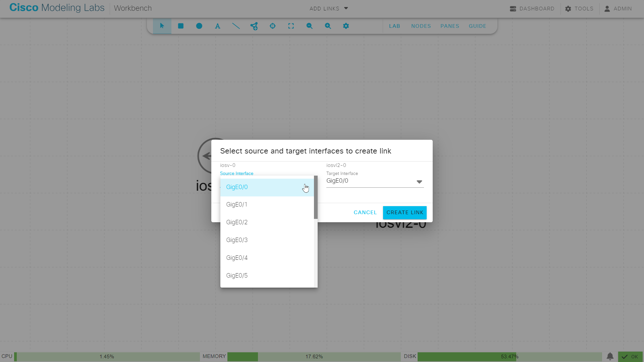
Task: Click the notification bell in status bar
Action: (610, 357)
